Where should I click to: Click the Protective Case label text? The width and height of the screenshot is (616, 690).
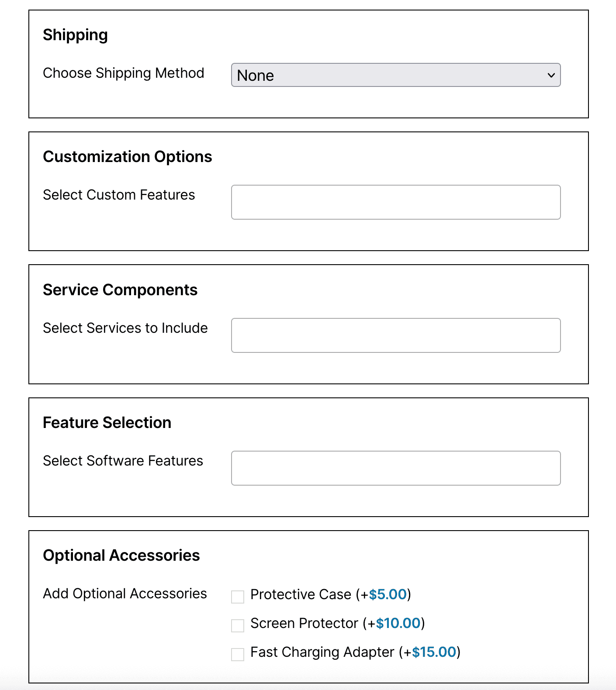pyautogui.click(x=301, y=594)
